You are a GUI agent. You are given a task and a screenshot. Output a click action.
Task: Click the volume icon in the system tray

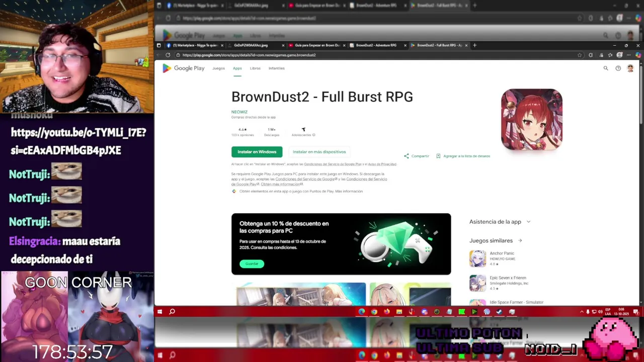600,312
